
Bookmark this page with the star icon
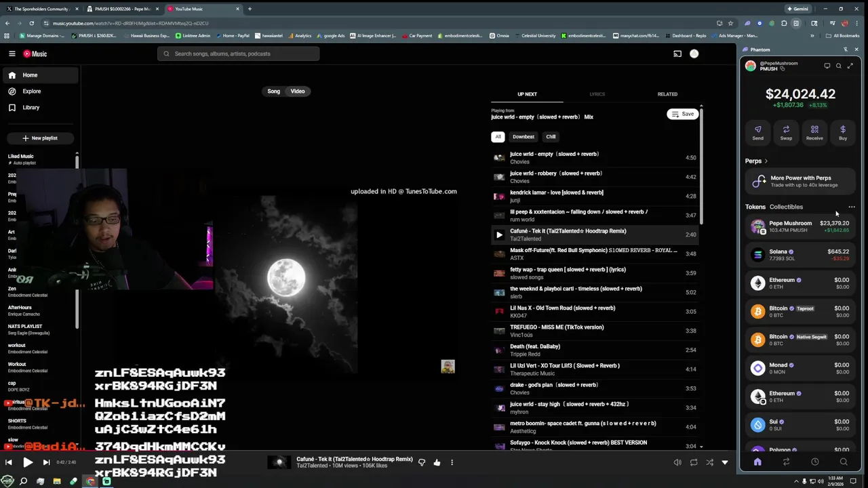click(x=730, y=23)
